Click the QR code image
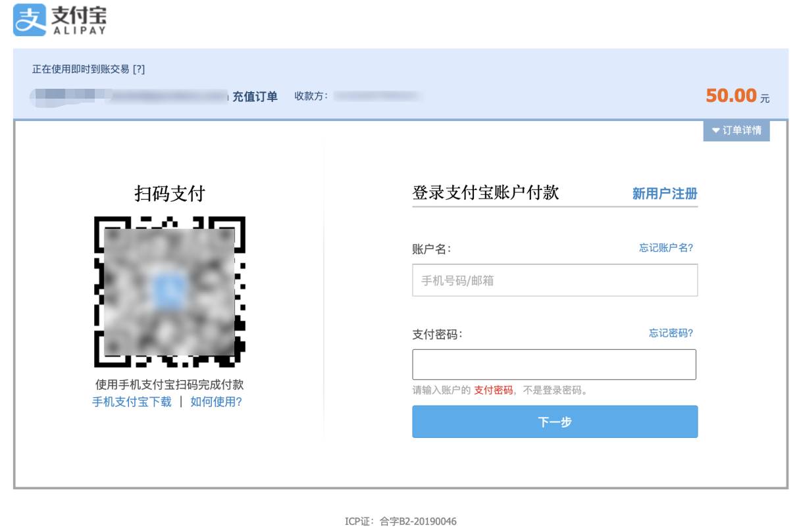This screenshot has width=799, height=532. 170,291
